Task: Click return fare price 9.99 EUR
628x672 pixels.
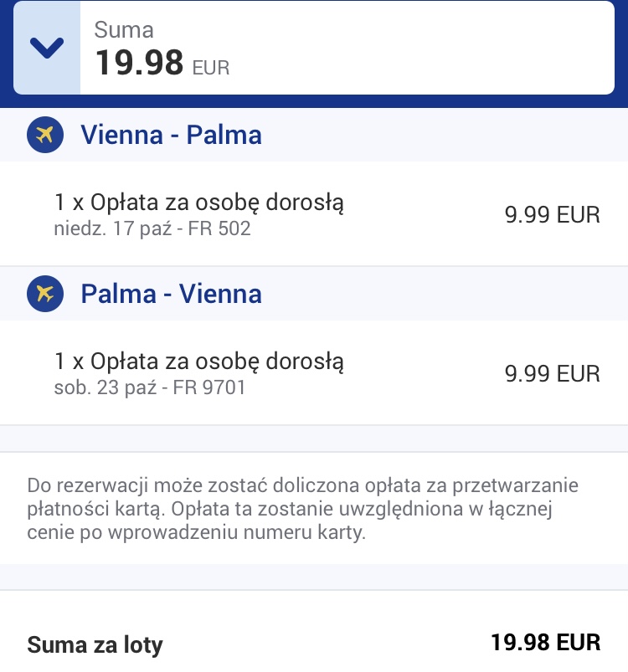Action: pyautogui.click(x=552, y=373)
